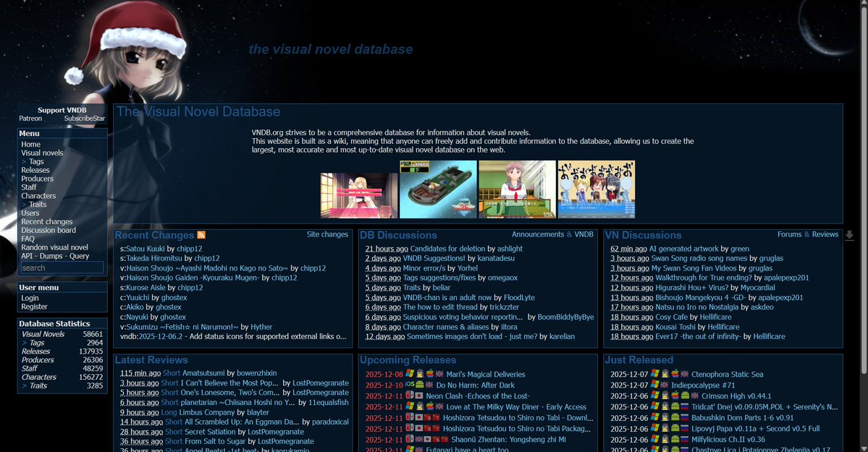Click the download arrow icon beside VN Discussions
868x452 pixels.
[x=849, y=236]
